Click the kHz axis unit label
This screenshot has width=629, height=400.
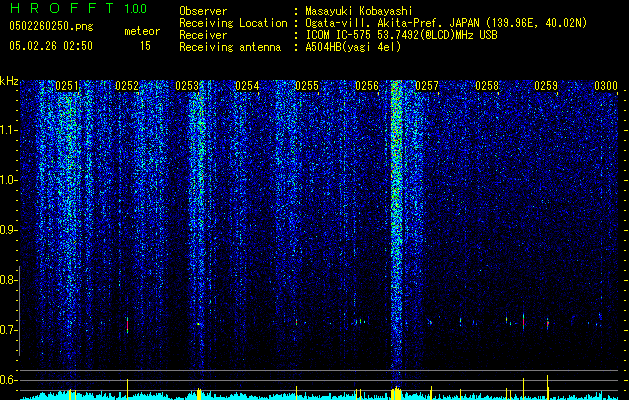pos(9,81)
